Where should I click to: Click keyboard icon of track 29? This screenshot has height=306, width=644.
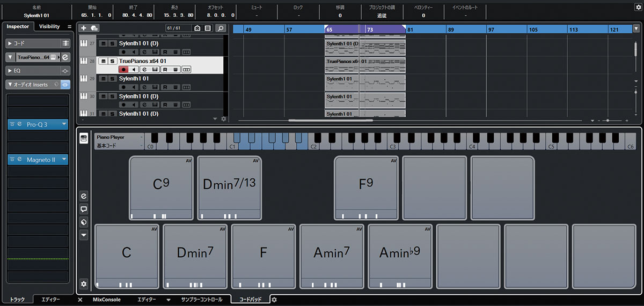click(84, 79)
